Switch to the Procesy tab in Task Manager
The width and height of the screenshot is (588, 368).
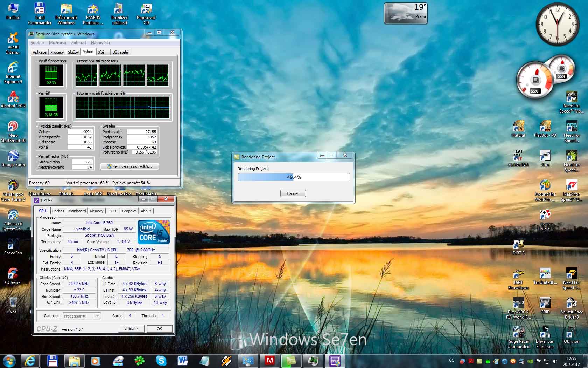pyautogui.click(x=57, y=52)
